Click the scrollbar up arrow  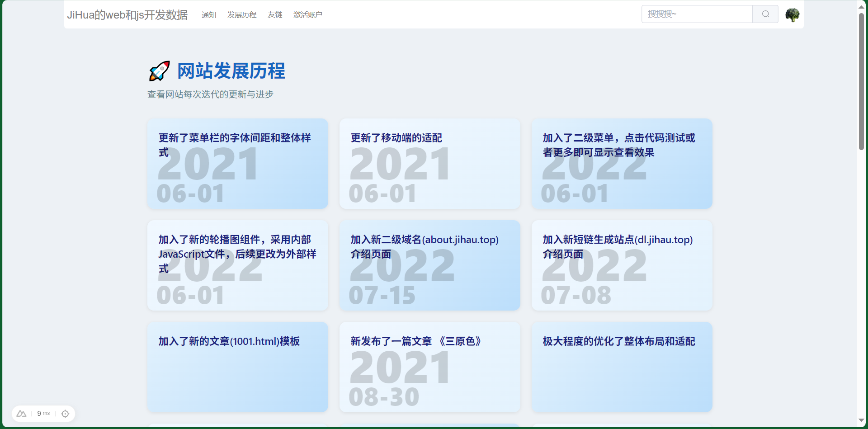(861, 6)
